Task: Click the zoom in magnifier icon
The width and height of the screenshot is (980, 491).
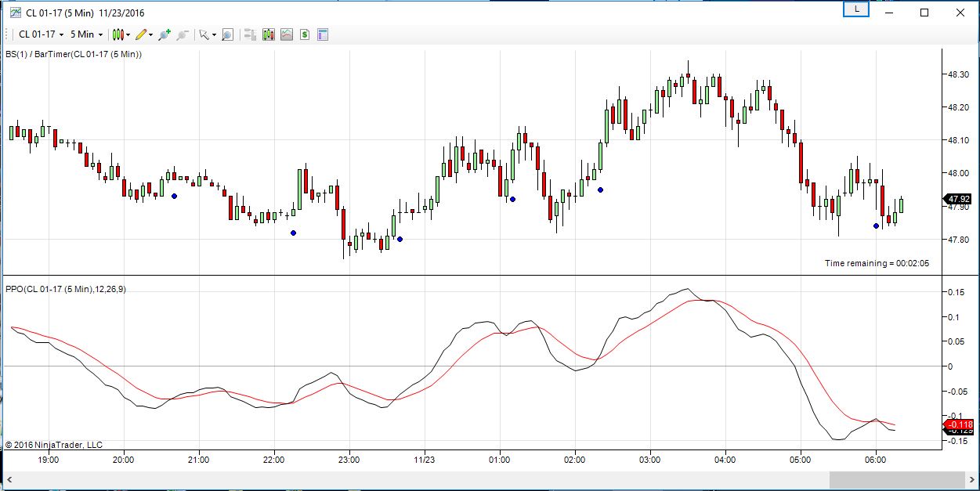Action: coord(164,34)
